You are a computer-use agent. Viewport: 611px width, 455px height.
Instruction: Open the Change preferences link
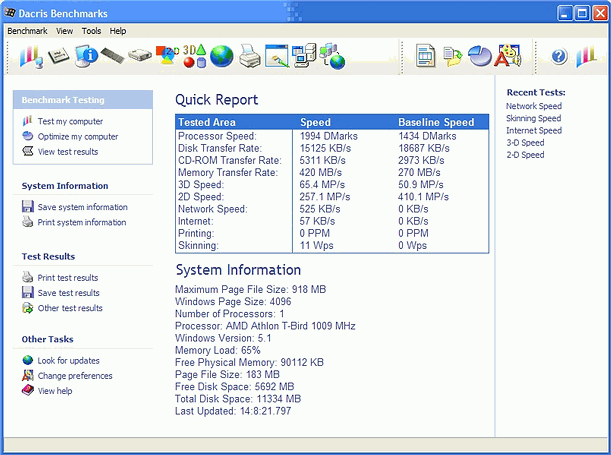75,376
